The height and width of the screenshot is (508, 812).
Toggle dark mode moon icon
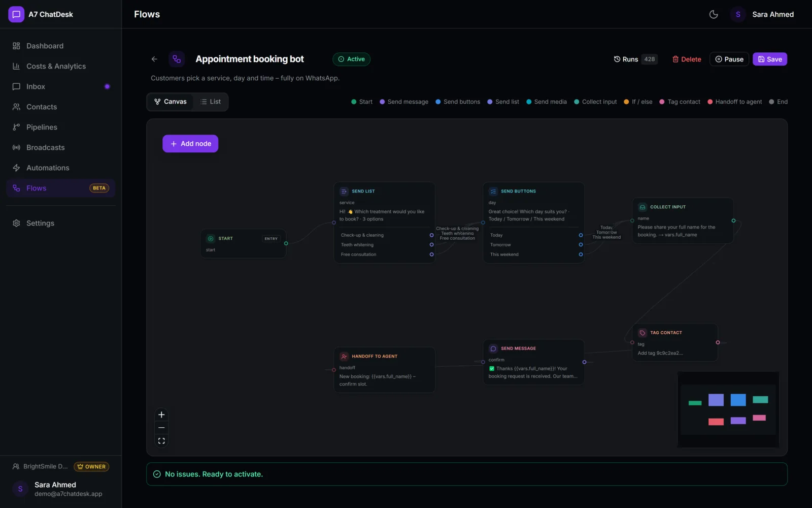(x=714, y=14)
